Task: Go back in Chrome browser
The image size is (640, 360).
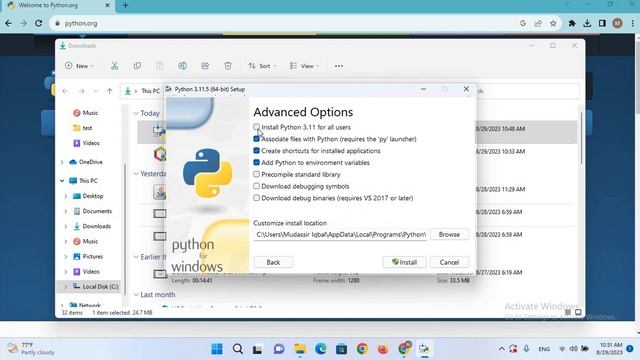Action: [8, 23]
